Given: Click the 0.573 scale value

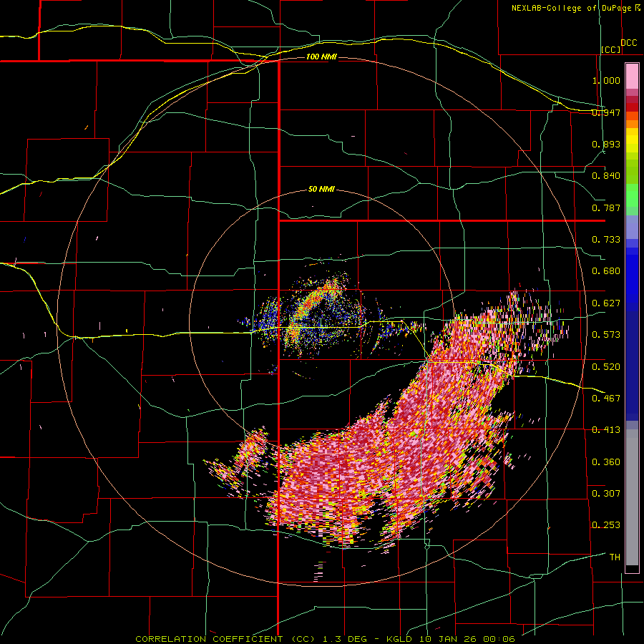Looking at the screenshot, I should [x=606, y=335].
